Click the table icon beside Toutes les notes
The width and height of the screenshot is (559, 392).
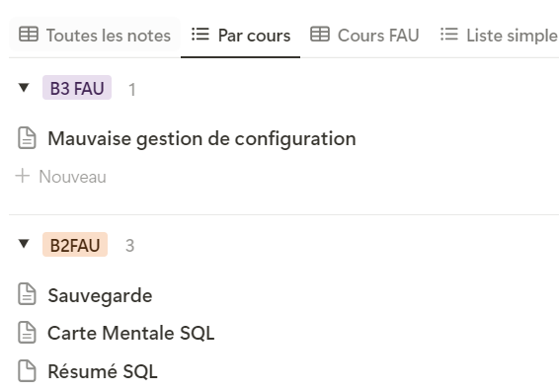[x=29, y=35]
